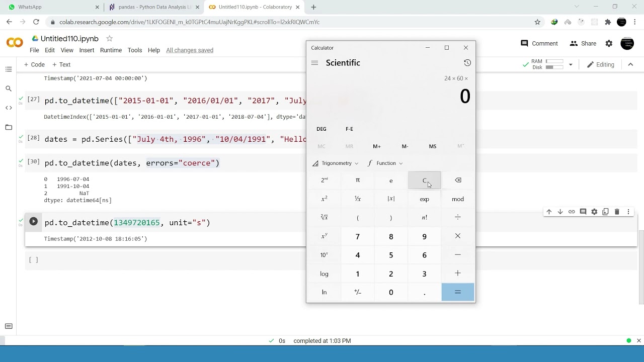Toggle the 2nd function key
644x362 pixels.
[325, 180]
